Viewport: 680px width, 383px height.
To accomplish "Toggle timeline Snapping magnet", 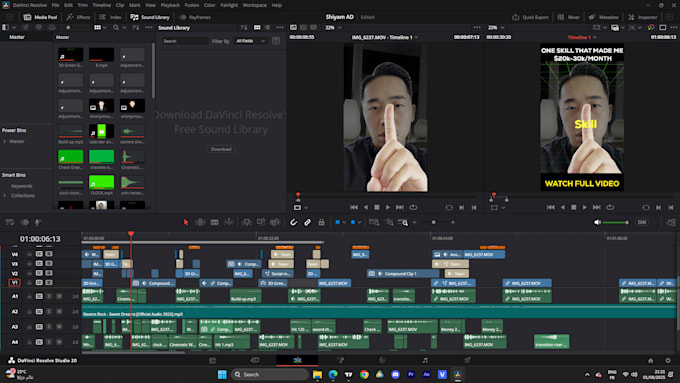I will (x=294, y=222).
